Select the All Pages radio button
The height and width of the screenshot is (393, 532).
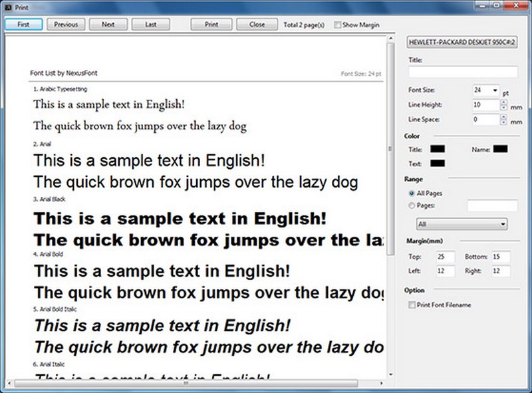click(412, 194)
